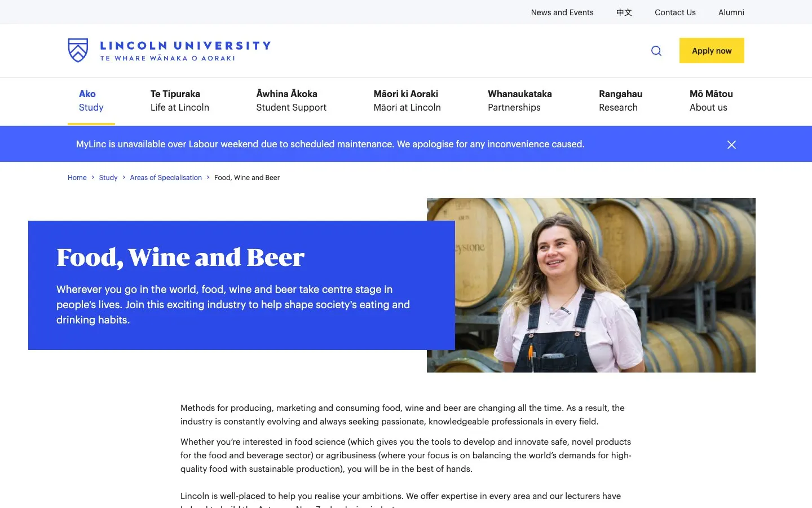Click the Food, Wine and Beer heading
812x508 pixels.
(180, 257)
